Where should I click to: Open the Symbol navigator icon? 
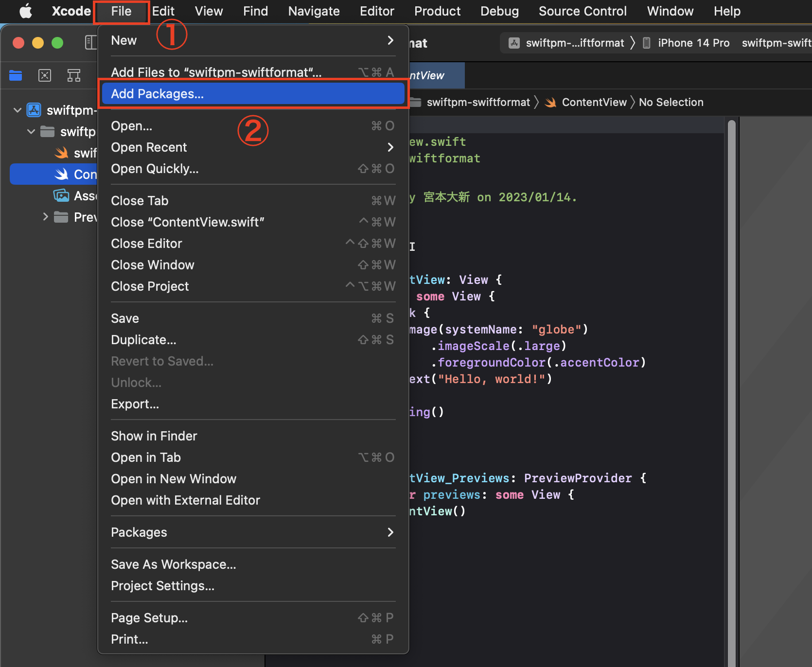[x=74, y=75]
